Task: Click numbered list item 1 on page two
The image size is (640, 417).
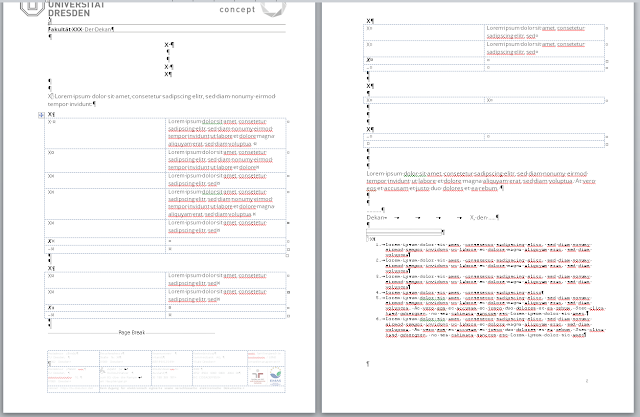Action: click(483, 250)
